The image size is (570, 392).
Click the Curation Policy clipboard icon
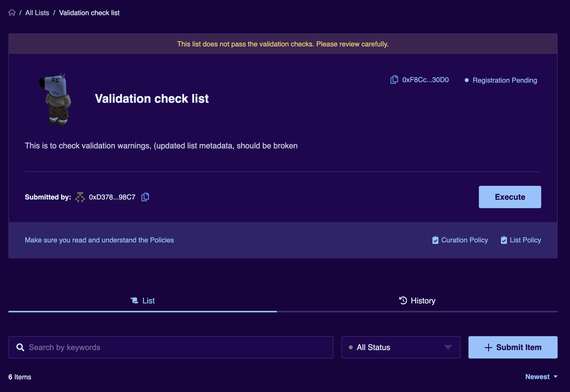(435, 240)
